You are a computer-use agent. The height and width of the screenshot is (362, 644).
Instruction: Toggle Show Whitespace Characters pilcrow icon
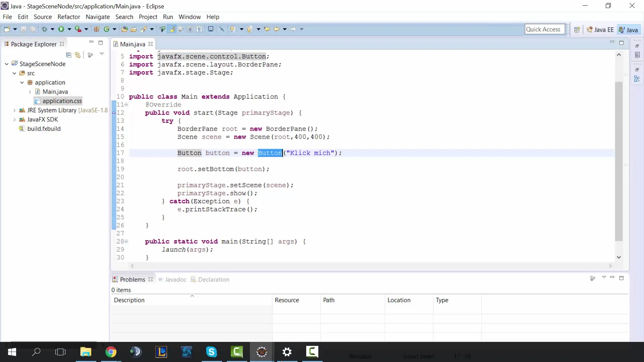tap(199, 29)
